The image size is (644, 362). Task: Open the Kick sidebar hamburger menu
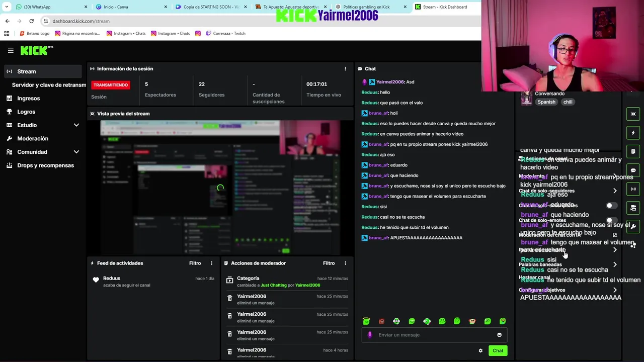11,51
